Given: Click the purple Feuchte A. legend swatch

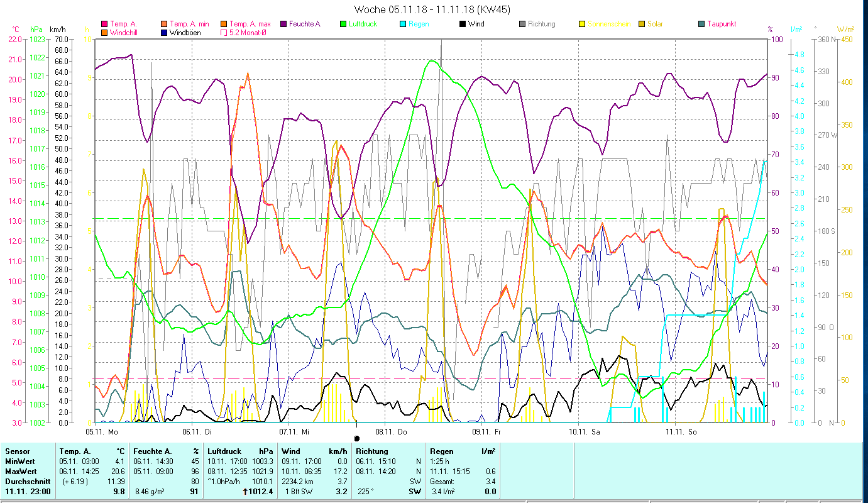Looking at the screenshot, I should coord(283,24).
